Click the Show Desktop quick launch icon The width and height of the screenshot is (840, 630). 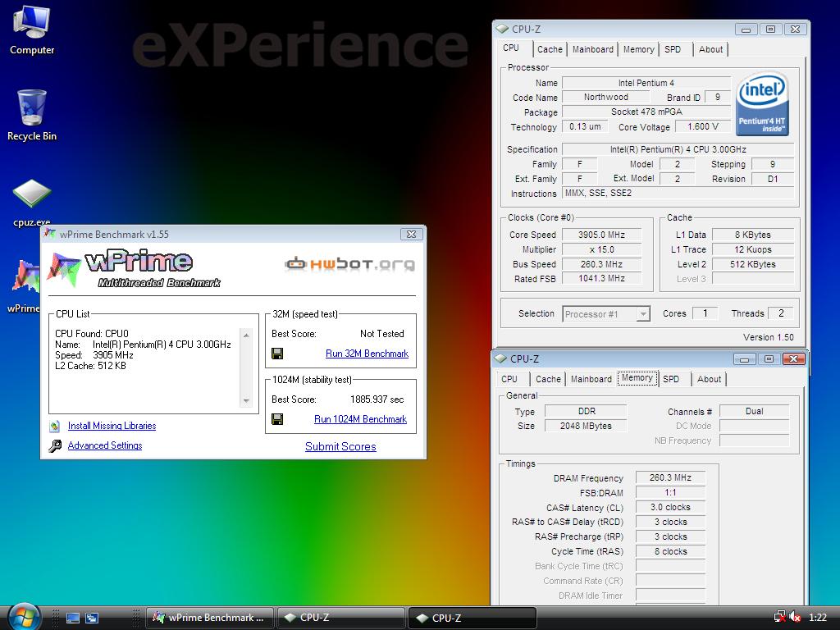(x=73, y=618)
